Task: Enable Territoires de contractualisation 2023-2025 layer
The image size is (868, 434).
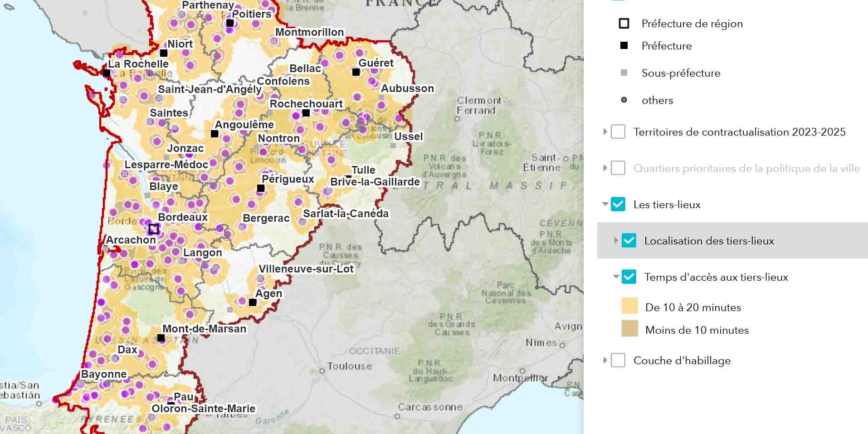Action: point(618,132)
